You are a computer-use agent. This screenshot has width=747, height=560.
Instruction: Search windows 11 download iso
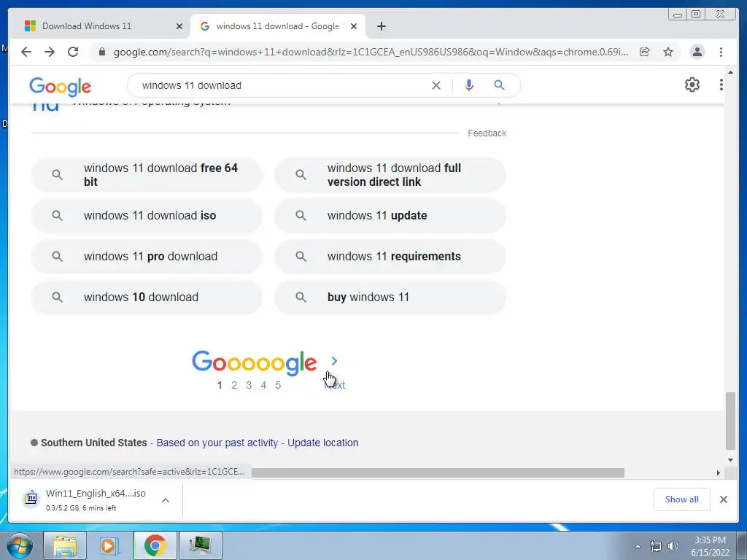[146, 216]
